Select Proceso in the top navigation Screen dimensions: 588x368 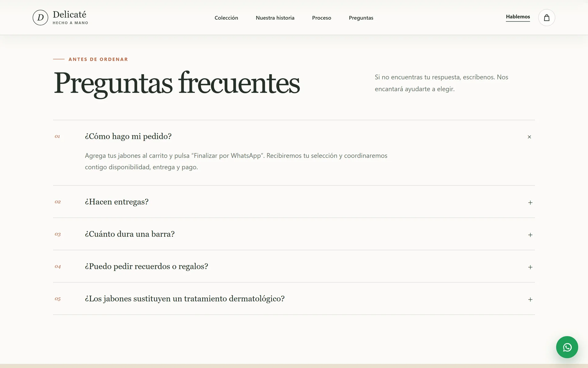(x=322, y=18)
